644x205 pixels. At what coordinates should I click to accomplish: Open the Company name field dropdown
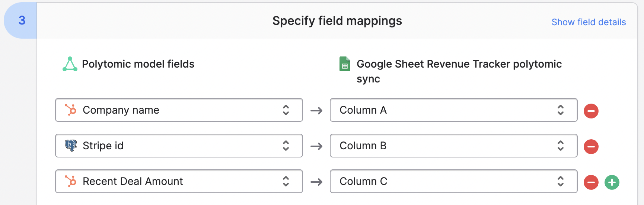pos(179,110)
